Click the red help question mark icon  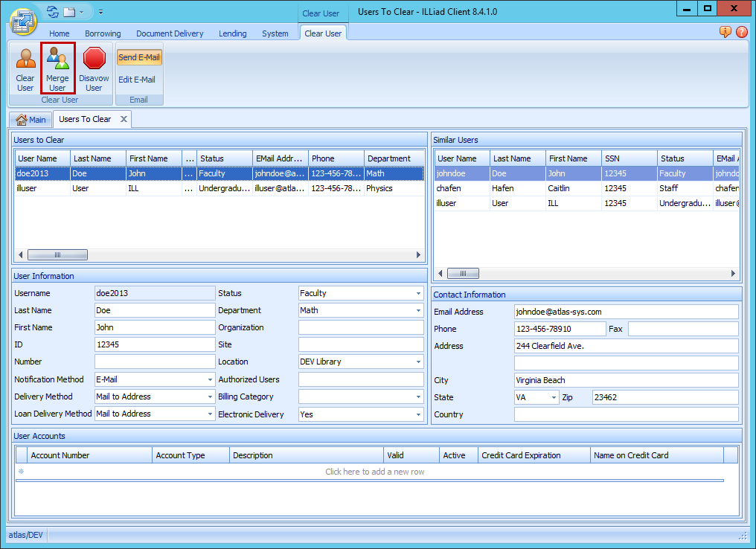[x=742, y=32]
